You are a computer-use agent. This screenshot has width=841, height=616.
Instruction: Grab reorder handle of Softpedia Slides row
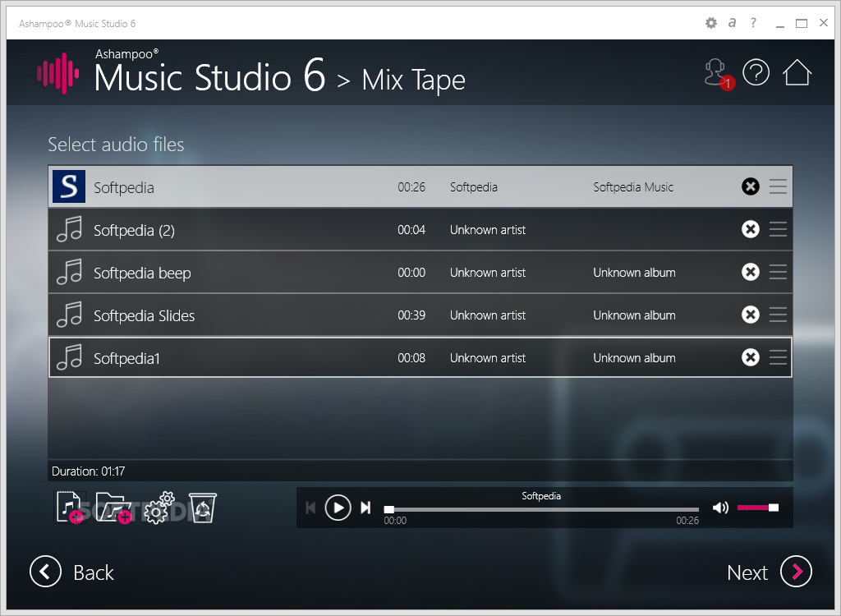[x=778, y=315]
